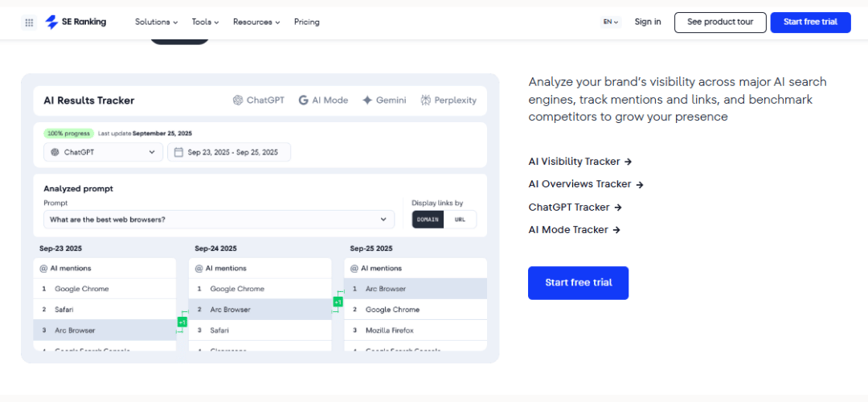Click the AI Results Tracker title
Viewport: 868px width, 402px height.
[x=89, y=100]
